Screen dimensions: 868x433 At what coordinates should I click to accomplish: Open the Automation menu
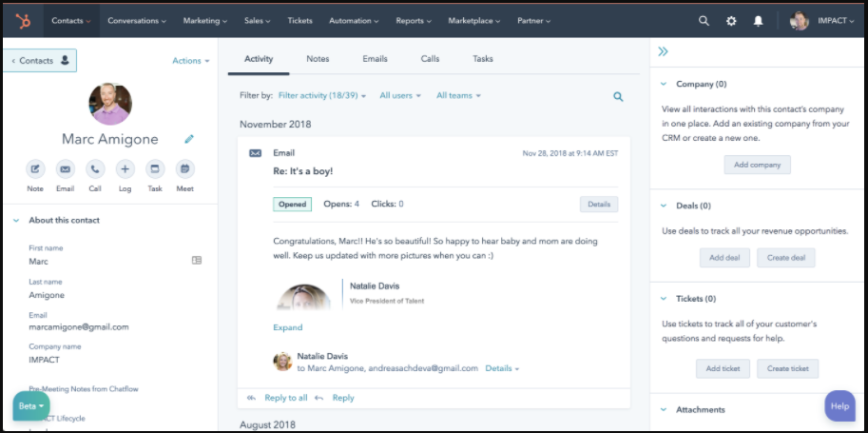coord(355,21)
